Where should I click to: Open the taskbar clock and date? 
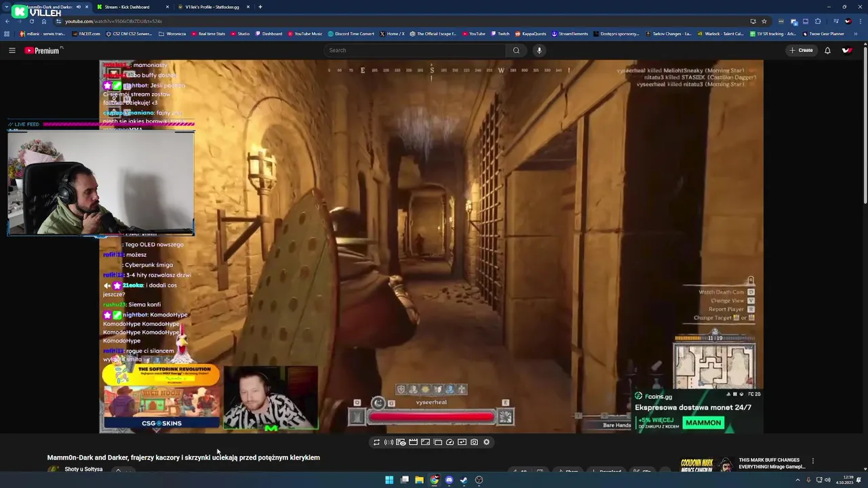tap(844, 480)
